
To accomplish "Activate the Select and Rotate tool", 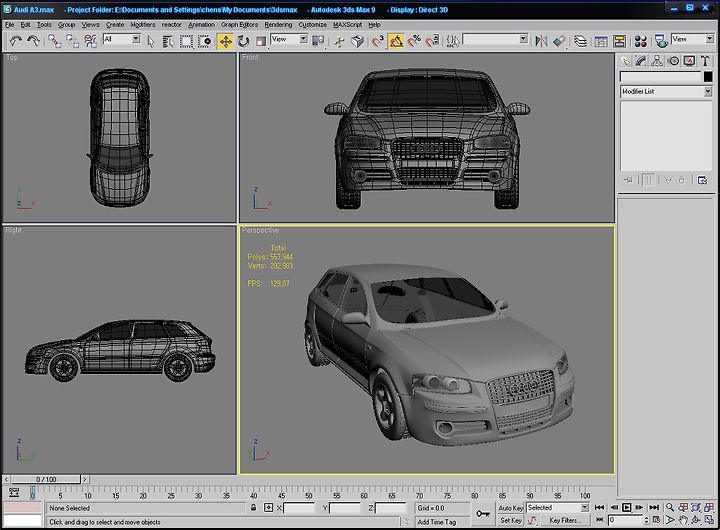I will click(243, 42).
